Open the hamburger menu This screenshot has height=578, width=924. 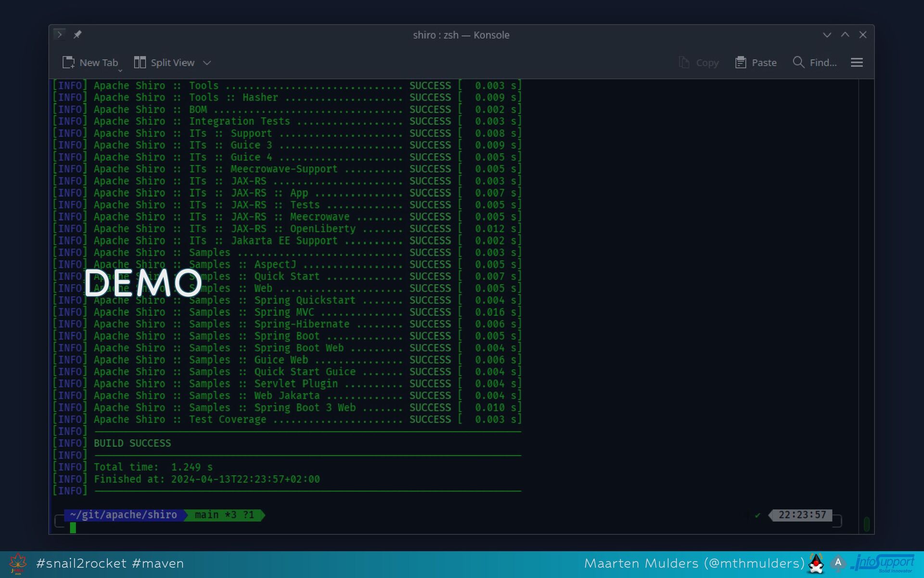(x=857, y=63)
